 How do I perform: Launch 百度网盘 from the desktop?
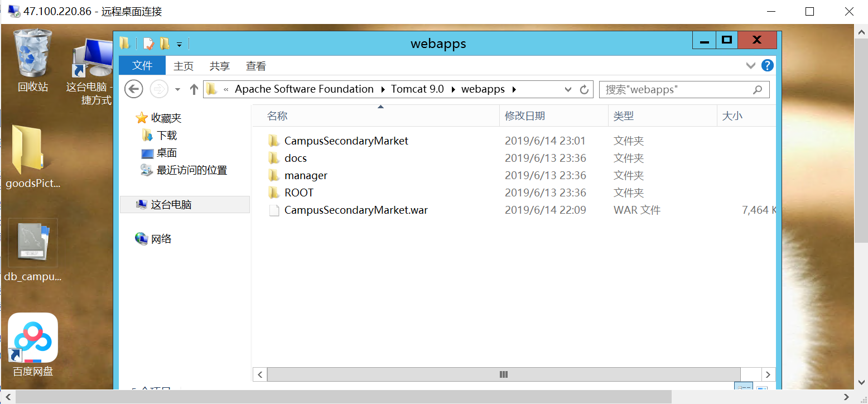click(33, 344)
